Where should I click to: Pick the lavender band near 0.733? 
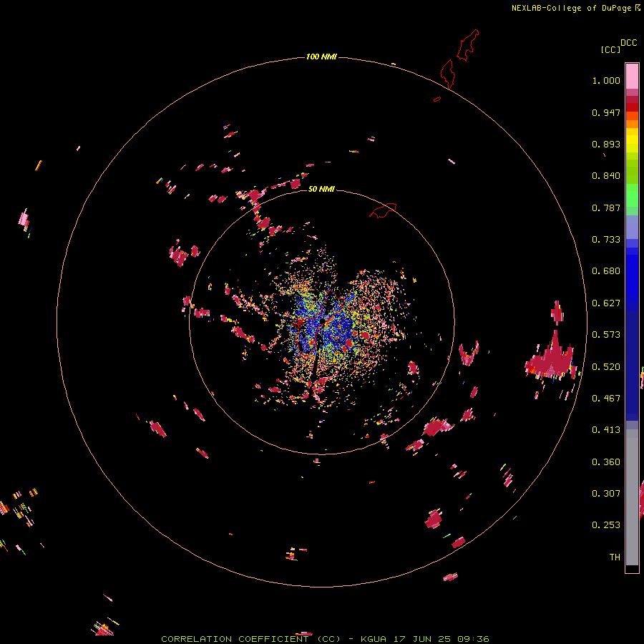point(632,228)
